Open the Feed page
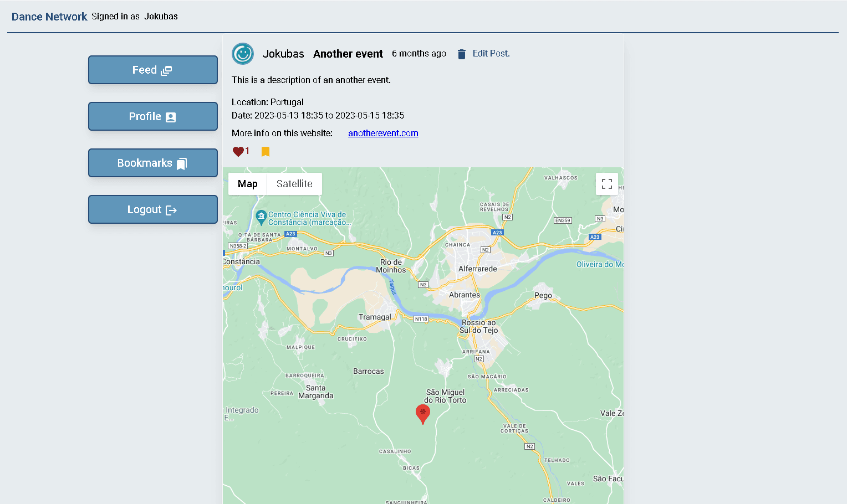This screenshot has width=847, height=504. [152, 70]
